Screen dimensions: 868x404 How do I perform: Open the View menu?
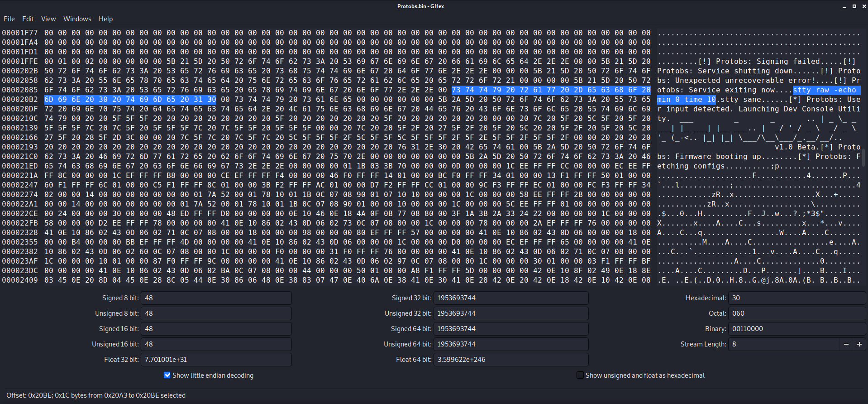48,19
